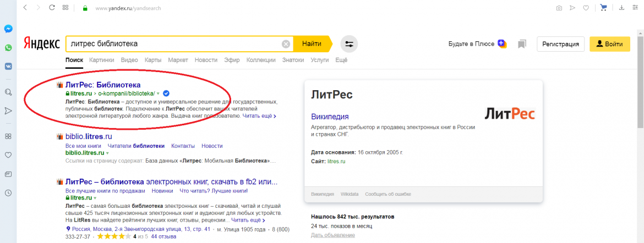Open the Wikidata link in the card footer
Screen dimensions: 644x243
pos(350,194)
